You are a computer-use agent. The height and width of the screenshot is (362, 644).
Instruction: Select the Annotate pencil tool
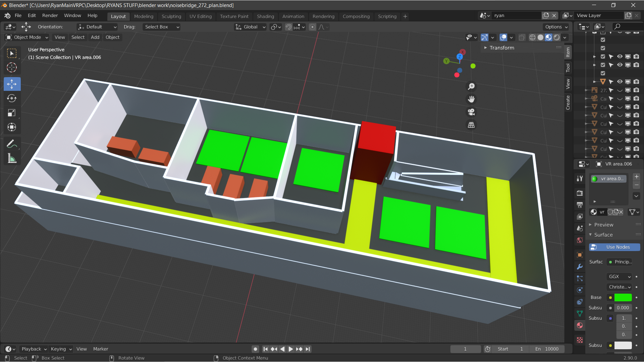click(12, 144)
